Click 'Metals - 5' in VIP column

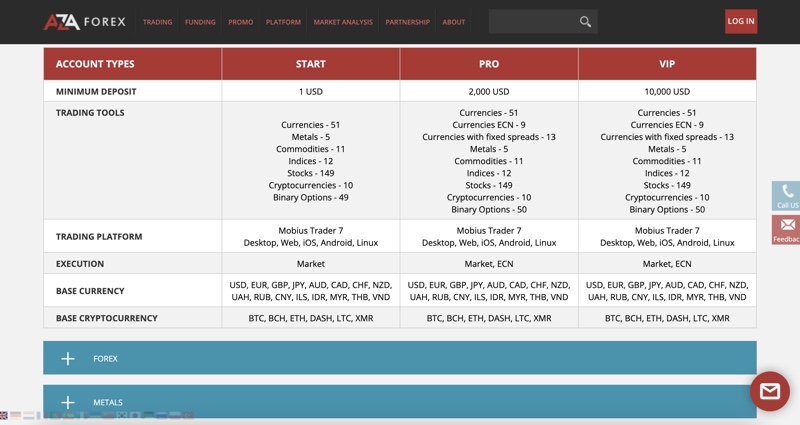pos(667,149)
